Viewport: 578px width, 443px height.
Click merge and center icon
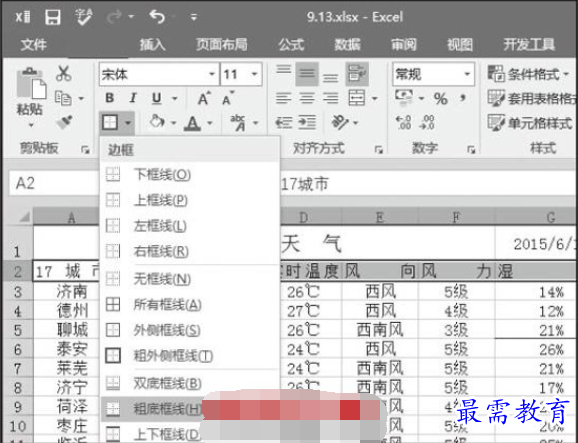click(x=357, y=98)
